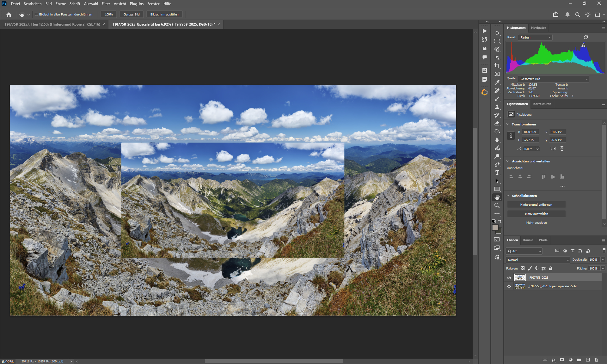Click the 'Mehr anzeigen' link
607x364 pixels.
536,223
